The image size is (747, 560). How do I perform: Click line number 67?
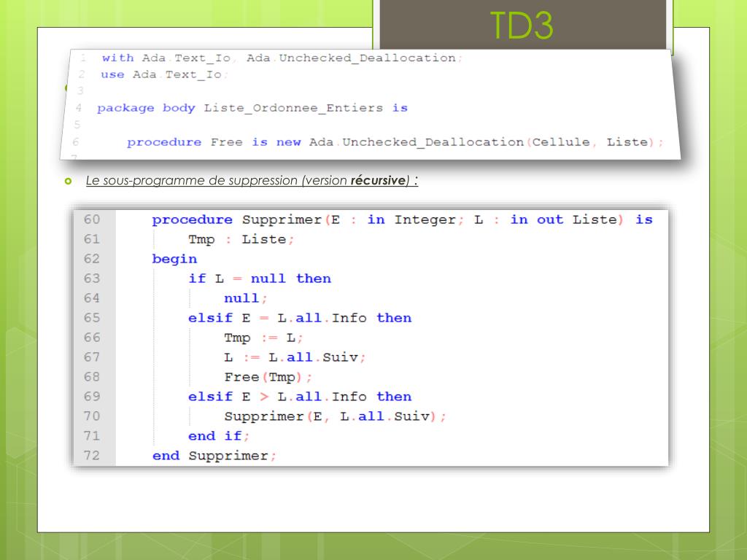tap(91, 357)
